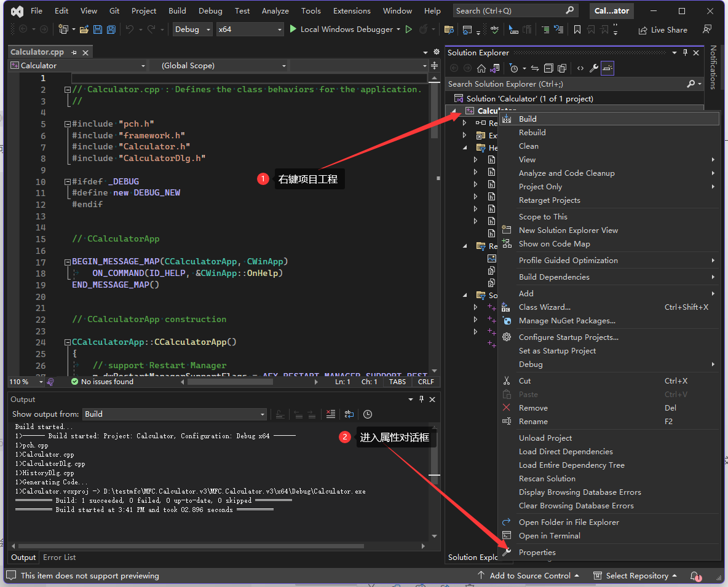
Task: Start without debugging using the hollow green arrow
Action: point(409,30)
